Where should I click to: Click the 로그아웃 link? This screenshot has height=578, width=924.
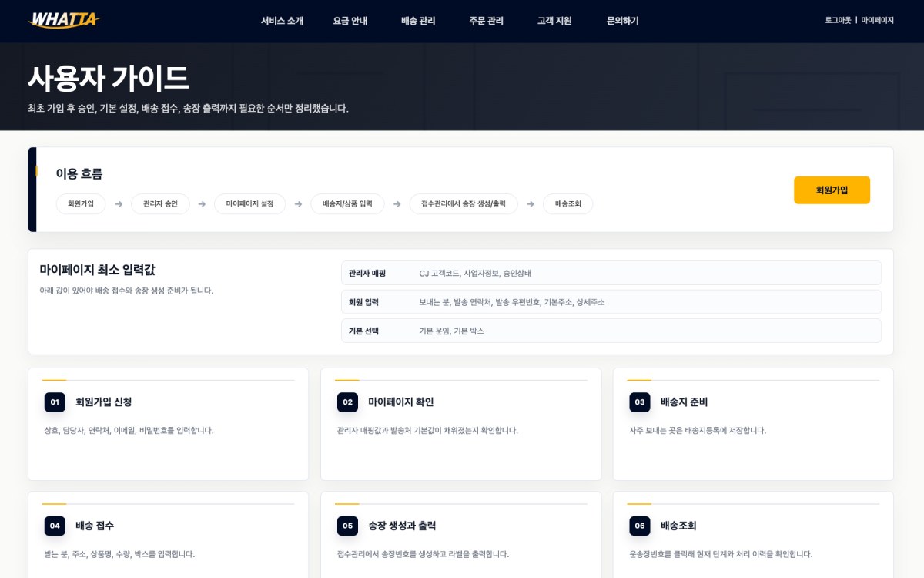point(838,21)
